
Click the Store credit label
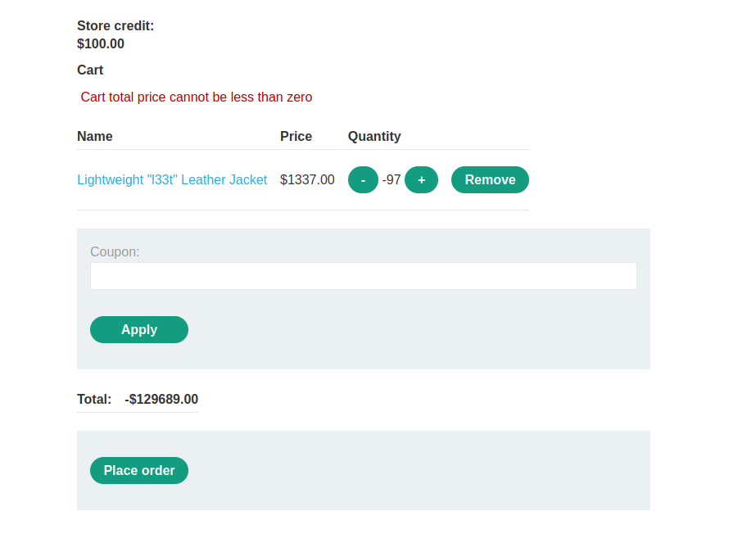pyautogui.click(x=115, y=26)
